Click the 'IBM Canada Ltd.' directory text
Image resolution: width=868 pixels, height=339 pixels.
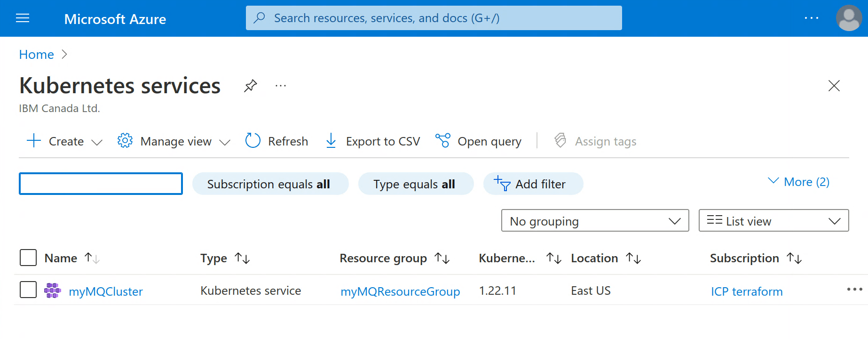tap(59, 108)
